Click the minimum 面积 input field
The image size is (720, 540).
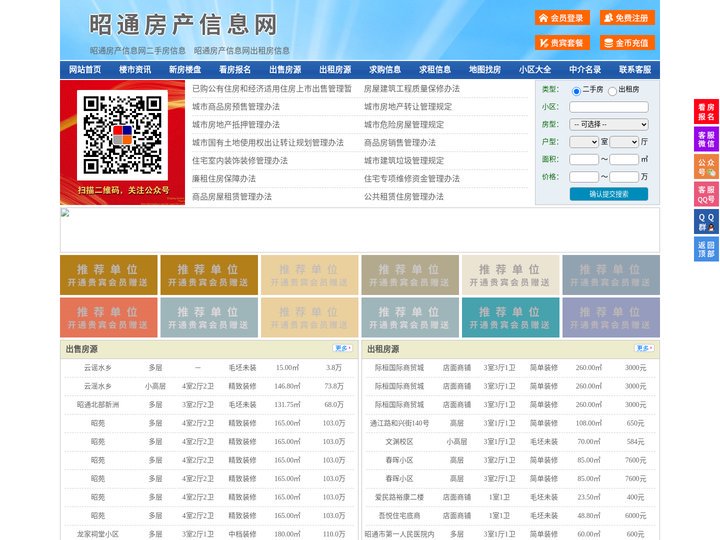(584, 159)
